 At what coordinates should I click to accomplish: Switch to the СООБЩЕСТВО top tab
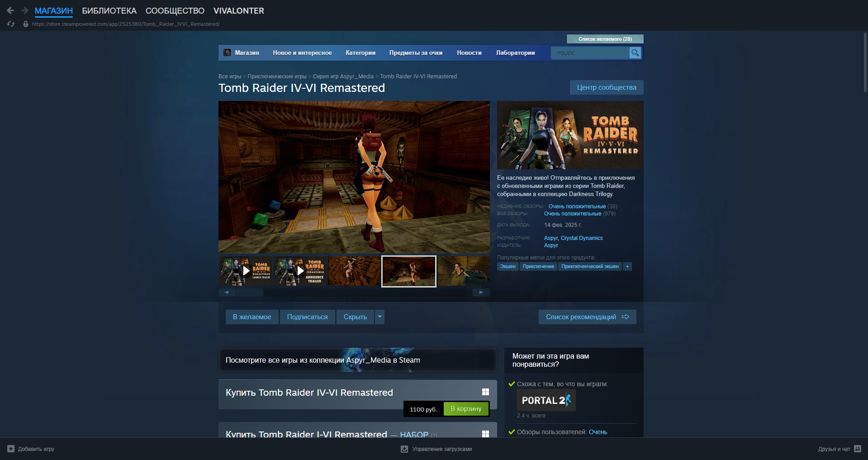[x=175, y=10]
